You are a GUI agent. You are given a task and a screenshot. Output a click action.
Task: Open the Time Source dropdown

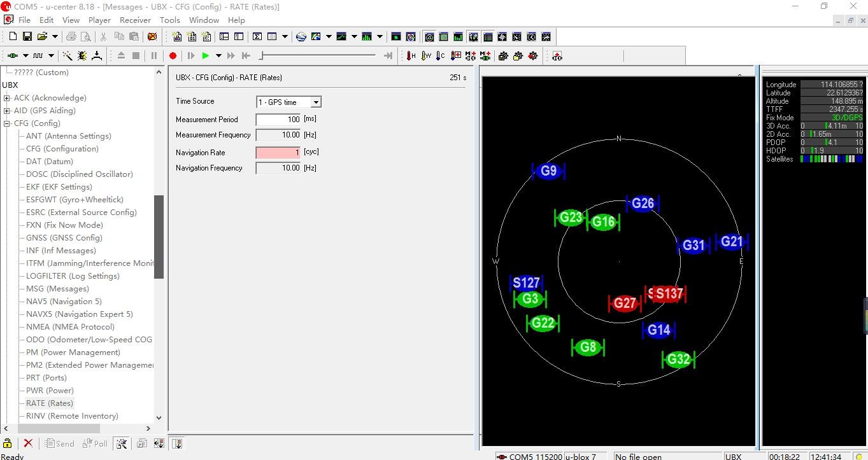(x=316, y=102)
